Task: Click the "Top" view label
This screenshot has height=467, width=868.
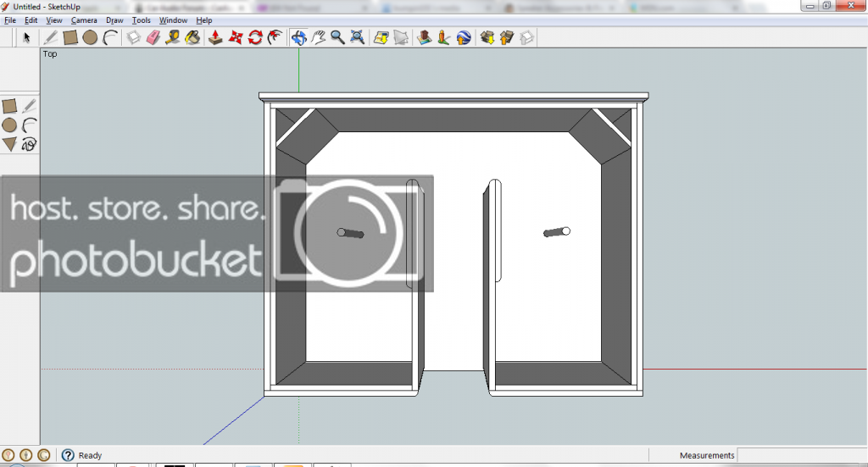Action: point(50,53)
